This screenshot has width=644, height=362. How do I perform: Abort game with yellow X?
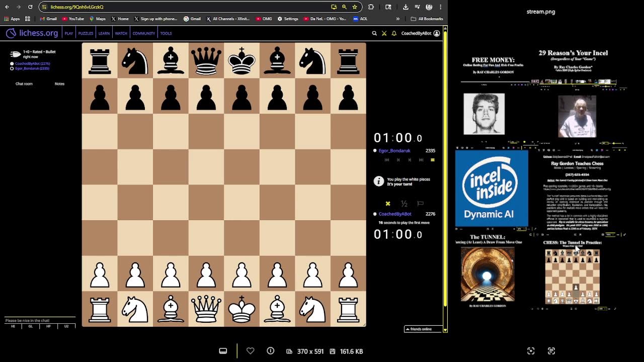388,204
